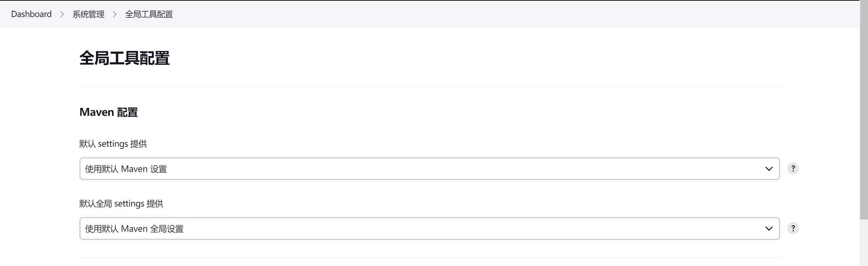Click chevron icon after 系统管理 breadcrumb
868x266 pixels.
click(x=115, y=14)
